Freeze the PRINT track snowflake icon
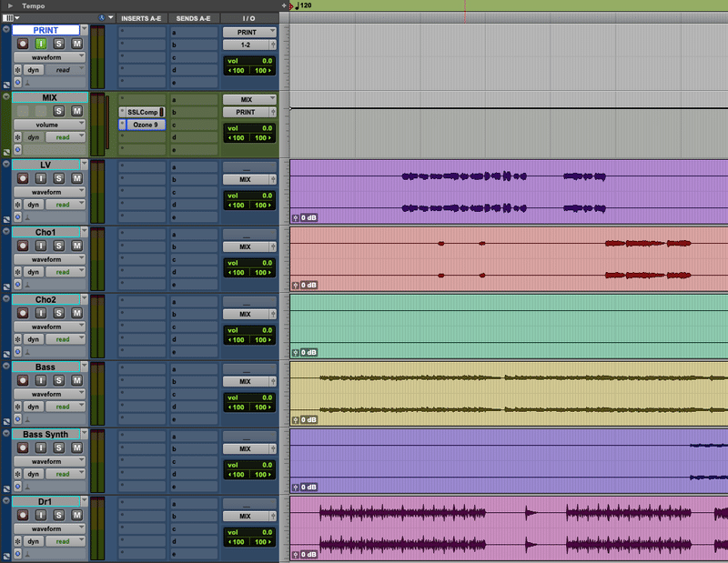Screen dimensions: 728x563 point(17,70)
